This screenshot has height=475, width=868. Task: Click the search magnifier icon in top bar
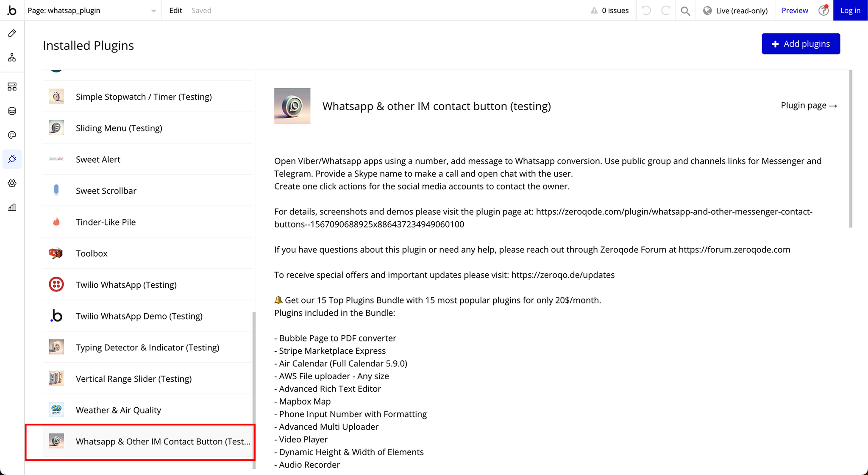tap(685, 11)
